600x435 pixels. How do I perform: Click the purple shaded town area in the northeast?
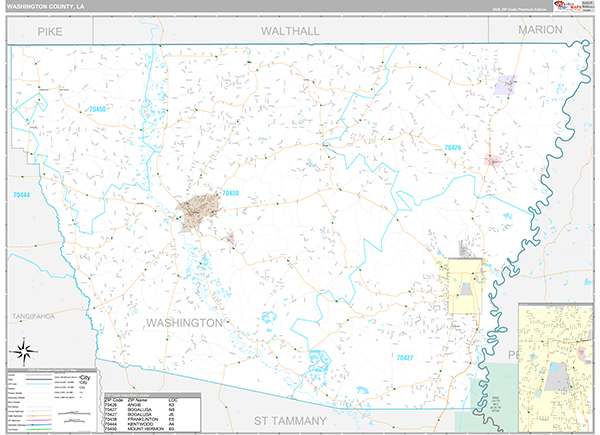505,85
